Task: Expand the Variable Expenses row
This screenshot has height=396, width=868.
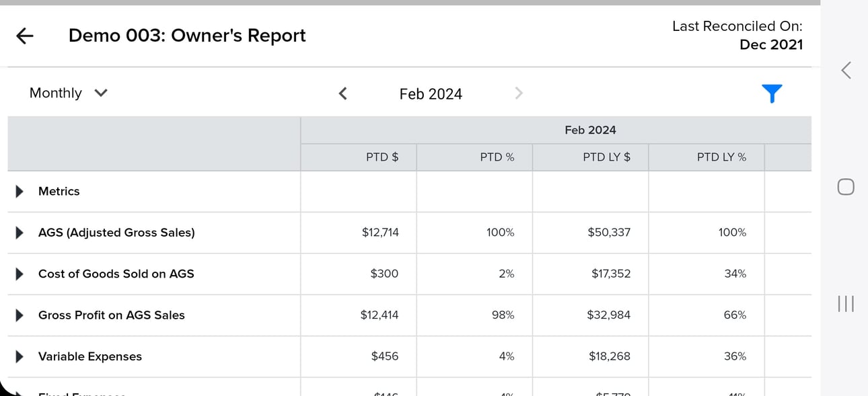Action: [x=20, y=356]
